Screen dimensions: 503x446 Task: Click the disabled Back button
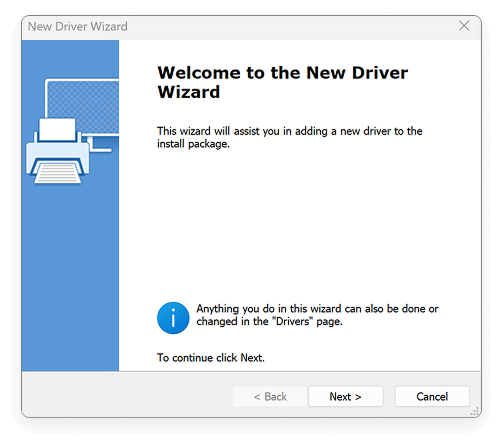270,397
